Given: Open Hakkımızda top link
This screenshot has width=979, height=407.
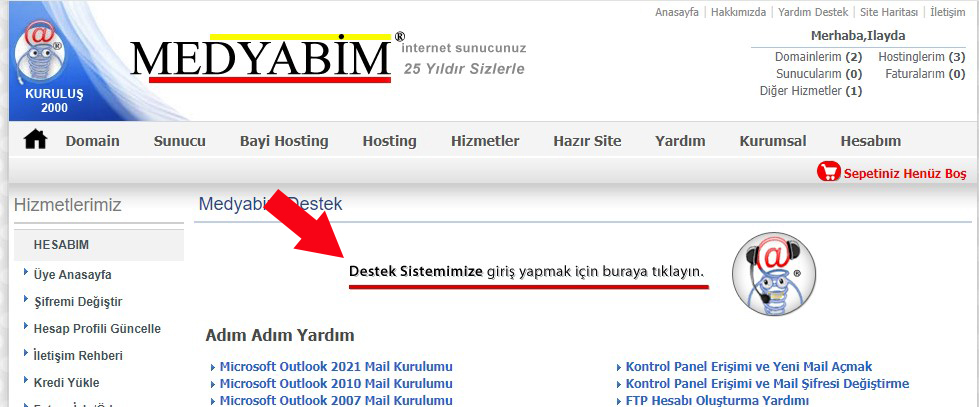Looking at the screenshot, I should pos(739,12).
